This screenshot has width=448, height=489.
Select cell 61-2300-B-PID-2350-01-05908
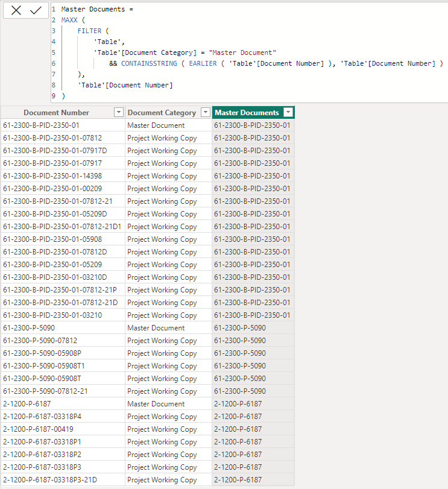[63, 239]
